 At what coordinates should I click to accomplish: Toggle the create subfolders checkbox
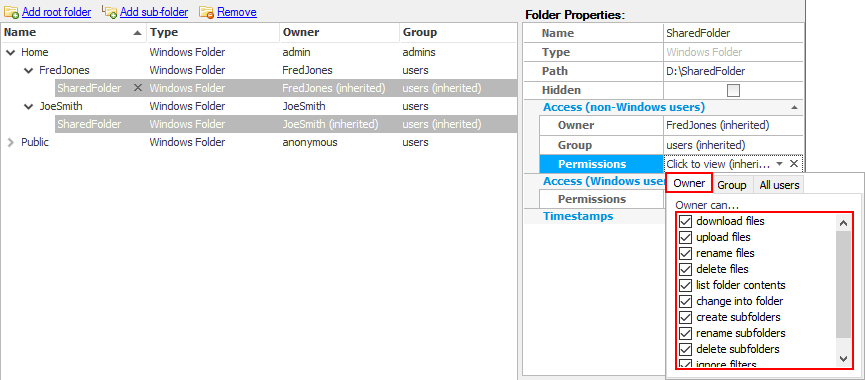pyautogui.click(x=685, y=317)
